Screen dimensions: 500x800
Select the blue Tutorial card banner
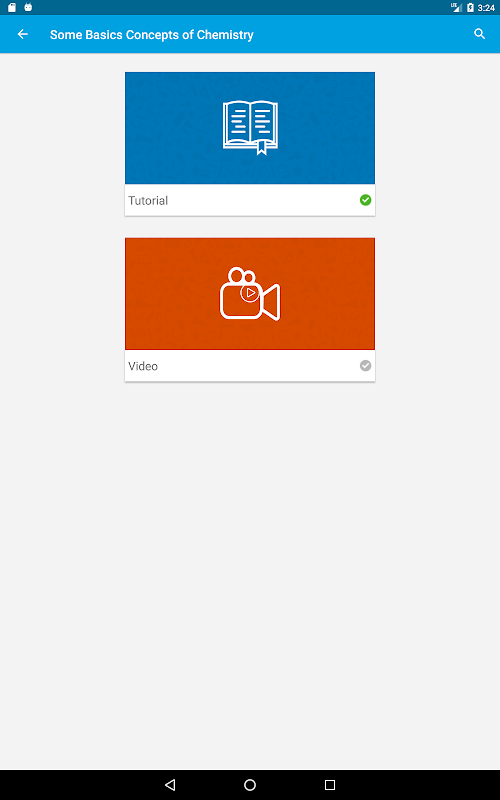tap(250, 128)
